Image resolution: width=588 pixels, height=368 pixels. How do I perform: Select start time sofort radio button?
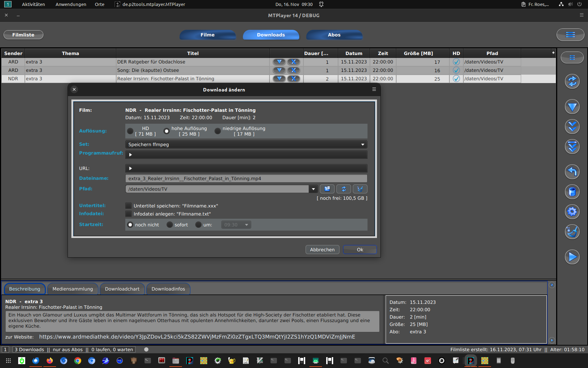coord(170,225)
